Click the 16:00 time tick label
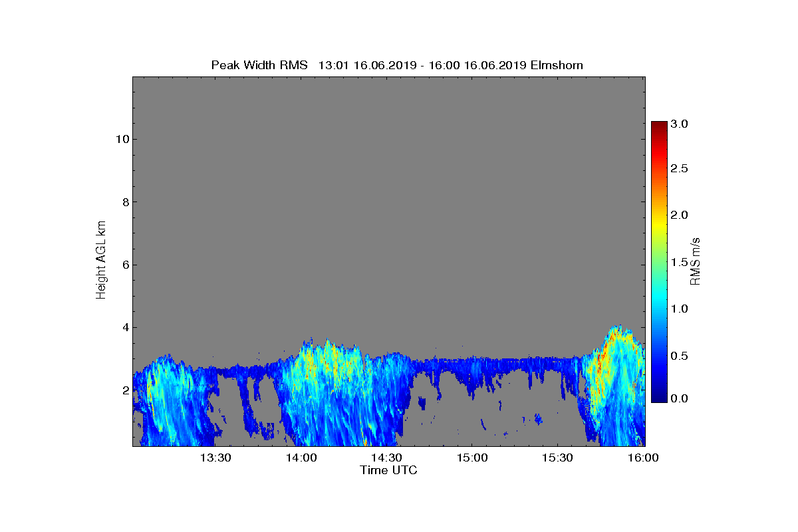Screen dimensions: 798x532 coord(643,458)
